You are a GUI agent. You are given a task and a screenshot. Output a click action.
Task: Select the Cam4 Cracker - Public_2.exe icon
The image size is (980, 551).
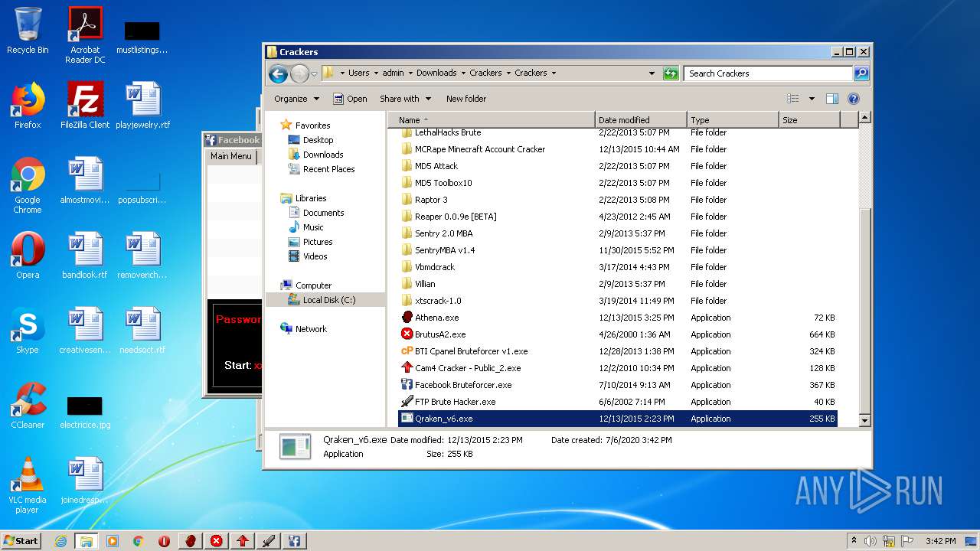407,368
